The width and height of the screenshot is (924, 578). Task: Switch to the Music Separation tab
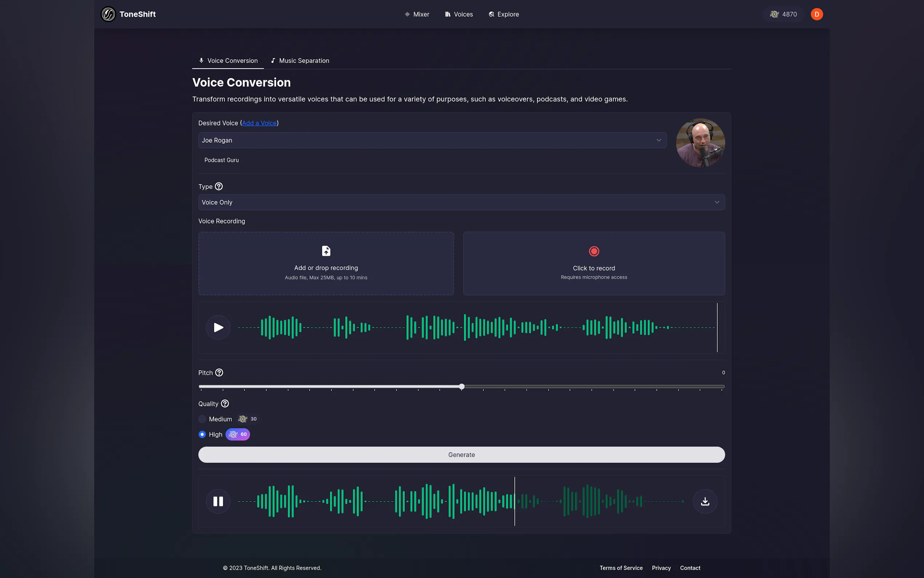pos(300,61)
